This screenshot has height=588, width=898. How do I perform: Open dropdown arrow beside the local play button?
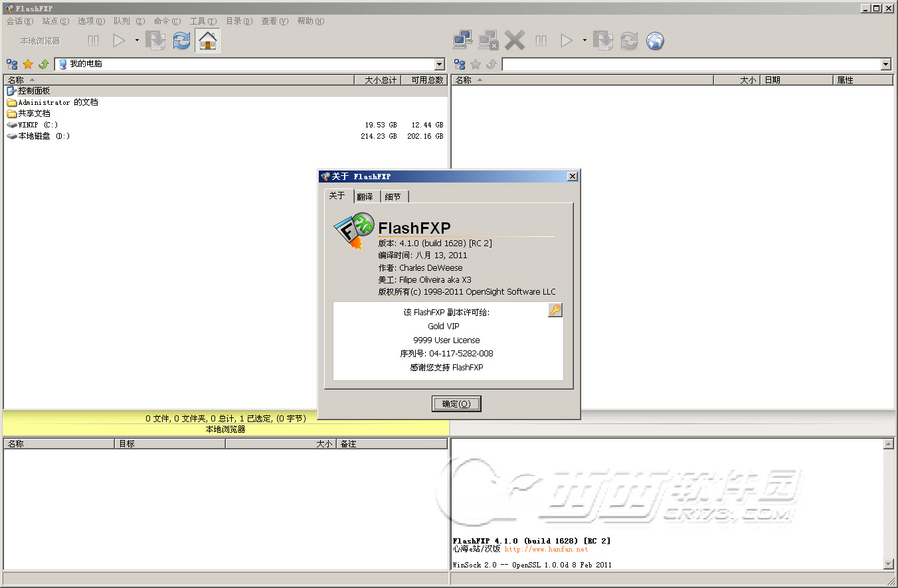click(137, 40)
